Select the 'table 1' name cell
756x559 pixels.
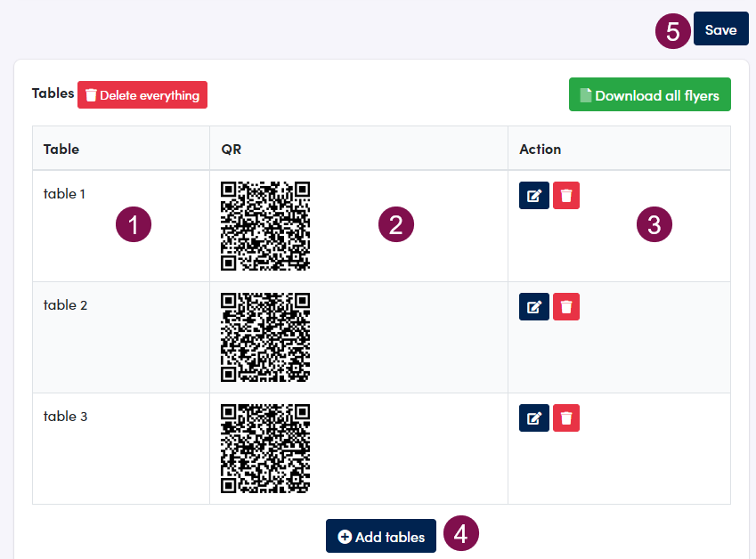pyautogui.click(x=121, y=226)
